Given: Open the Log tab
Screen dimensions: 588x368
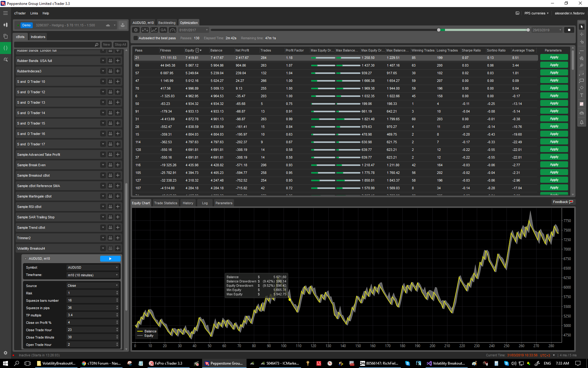Looking at the screenshot, I should click(x=205, y=203).
